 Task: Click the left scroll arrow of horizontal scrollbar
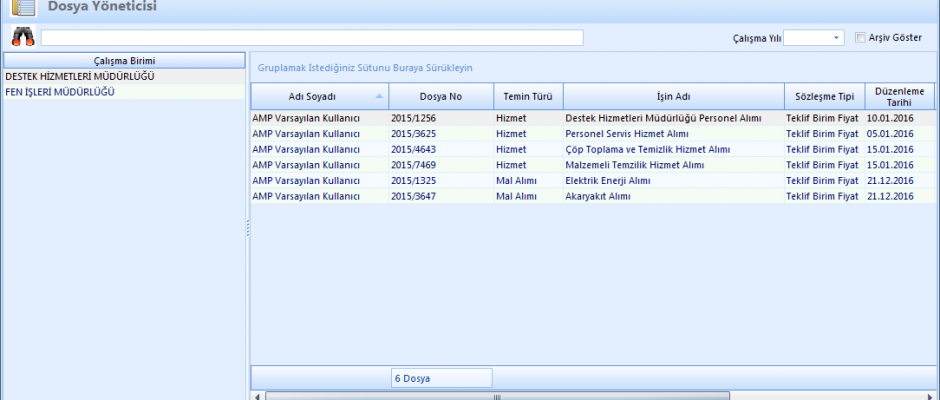click(x=258, y=396)
